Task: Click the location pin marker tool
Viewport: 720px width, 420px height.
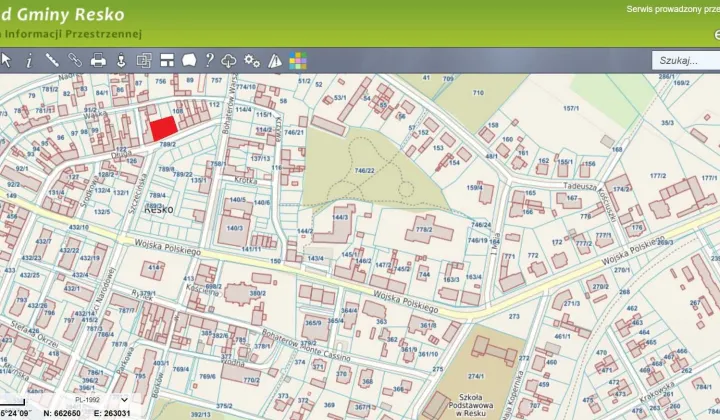Action: point(121,61)
